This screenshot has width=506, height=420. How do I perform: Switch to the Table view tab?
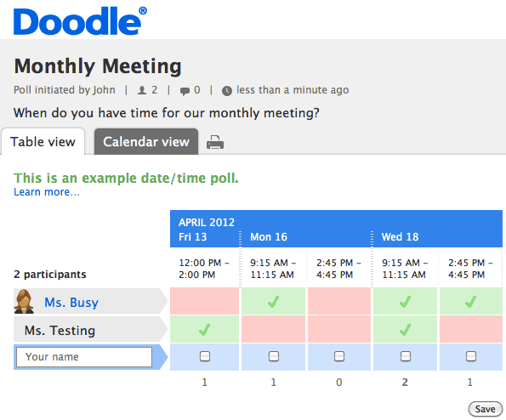click(43, 142)
